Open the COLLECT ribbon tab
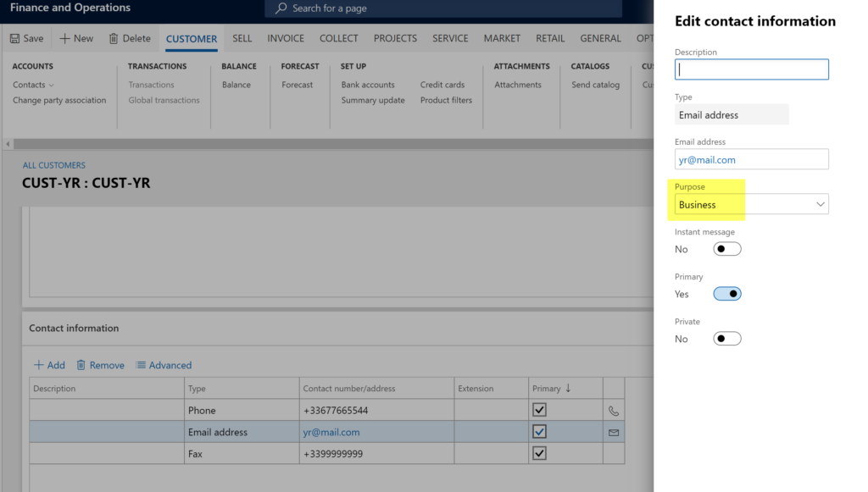Screen dimensions: 868x492 click(x=338, y=38)
